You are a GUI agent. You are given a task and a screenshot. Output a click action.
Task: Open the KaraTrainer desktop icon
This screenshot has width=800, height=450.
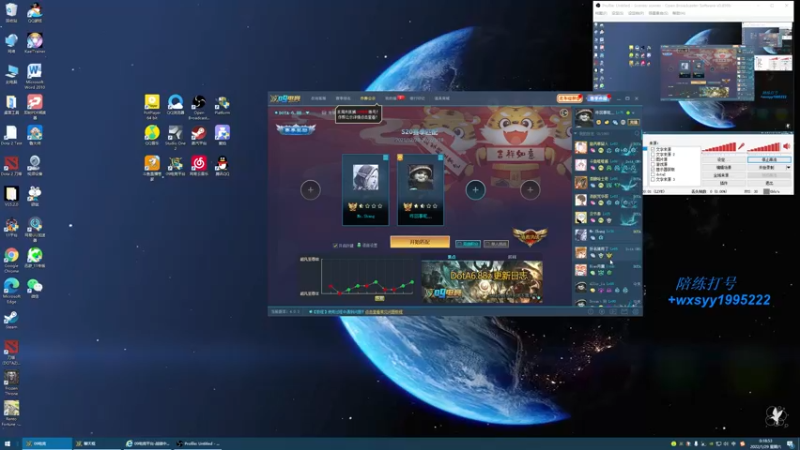coord(34,43)
